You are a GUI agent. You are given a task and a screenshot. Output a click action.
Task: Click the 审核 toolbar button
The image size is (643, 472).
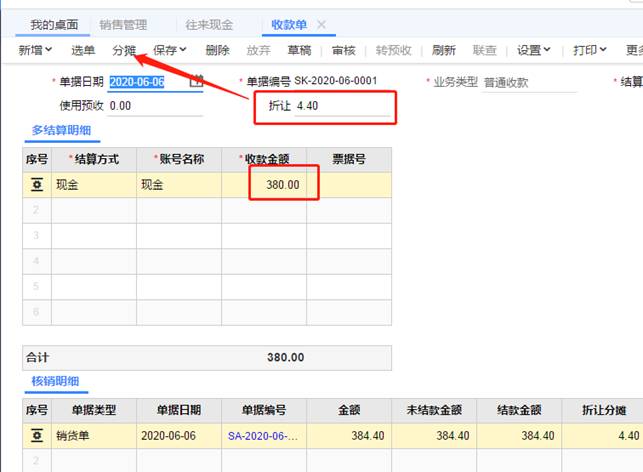click(x=343, y=50)
